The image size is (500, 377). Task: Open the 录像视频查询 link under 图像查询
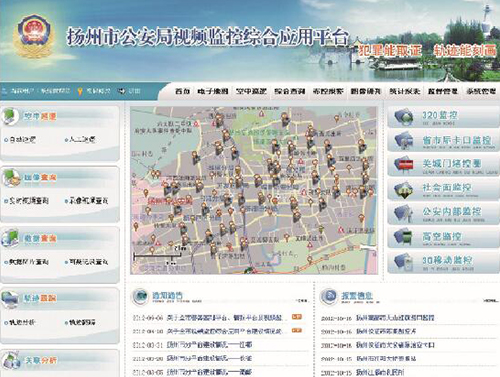[88, 201]
